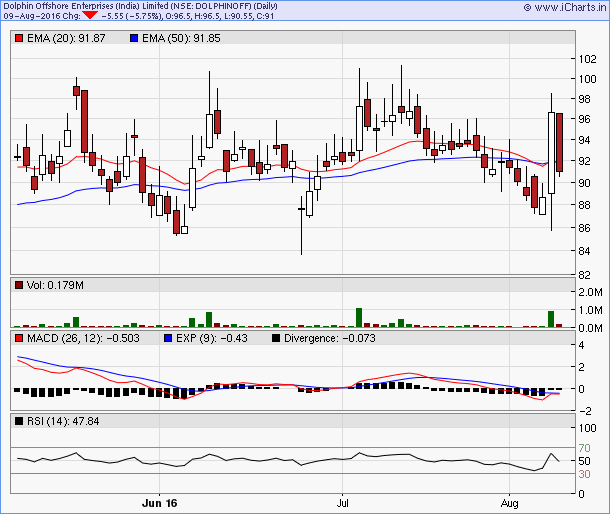The image size is (610, 514).
Task: Click the tallest green volume bar in early July
Action: point(359,318)
